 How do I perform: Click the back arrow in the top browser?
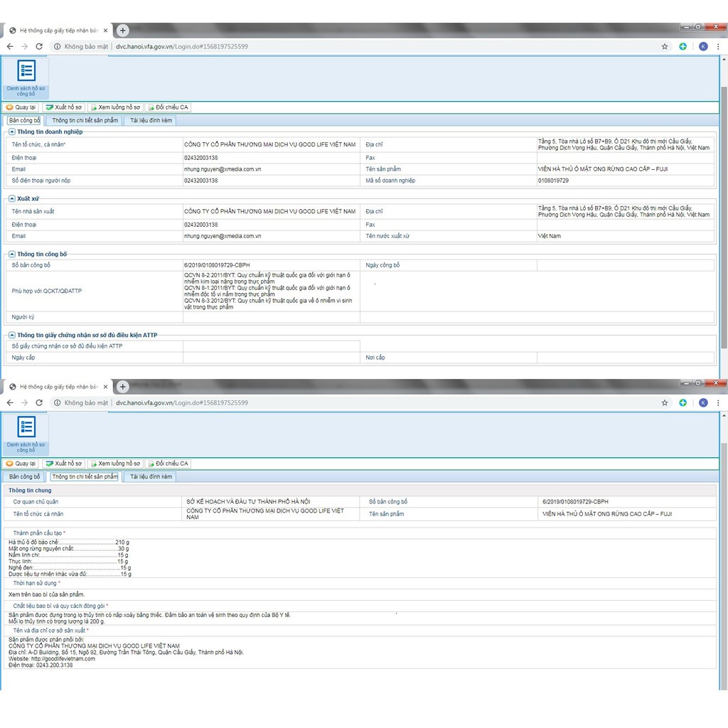click(10, 46)
